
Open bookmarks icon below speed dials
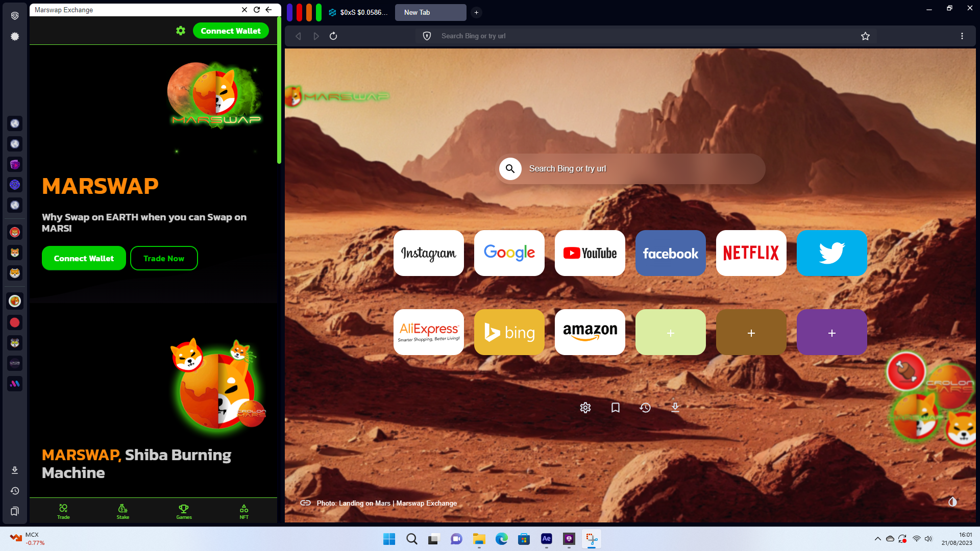click(x=616, y=408)
